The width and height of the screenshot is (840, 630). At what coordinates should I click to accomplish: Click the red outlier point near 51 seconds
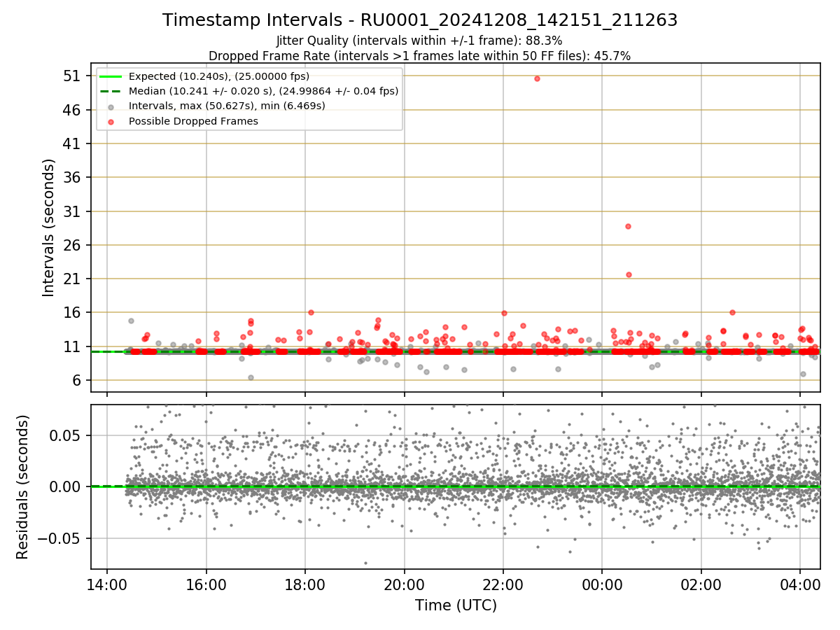pyautogui.click(x=537, y=78)
